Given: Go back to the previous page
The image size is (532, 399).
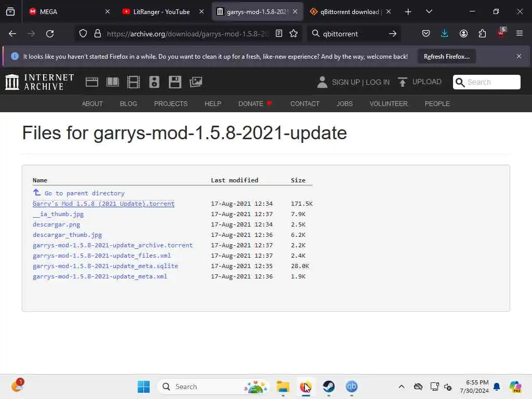Looking at the screenshot, I should click(x=12, y=34).
